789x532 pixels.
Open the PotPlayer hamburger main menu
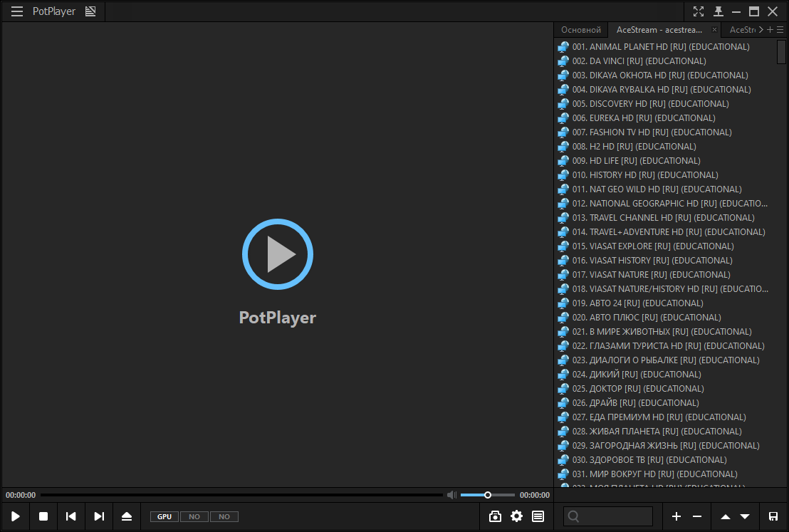(17, 11)
